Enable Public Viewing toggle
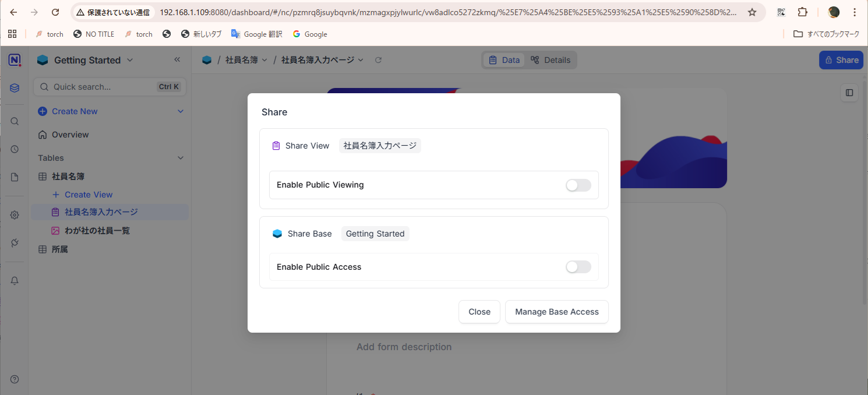 pyautogui.click(x=578, y=185)
